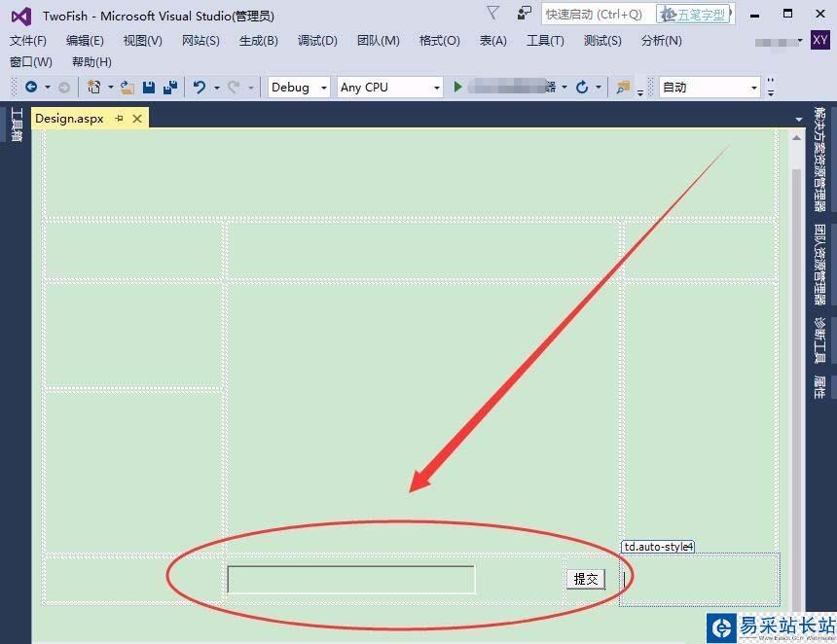Open the 编辑(E) menu
This screenshot has height=644, width=837.
tap(85, 41)
